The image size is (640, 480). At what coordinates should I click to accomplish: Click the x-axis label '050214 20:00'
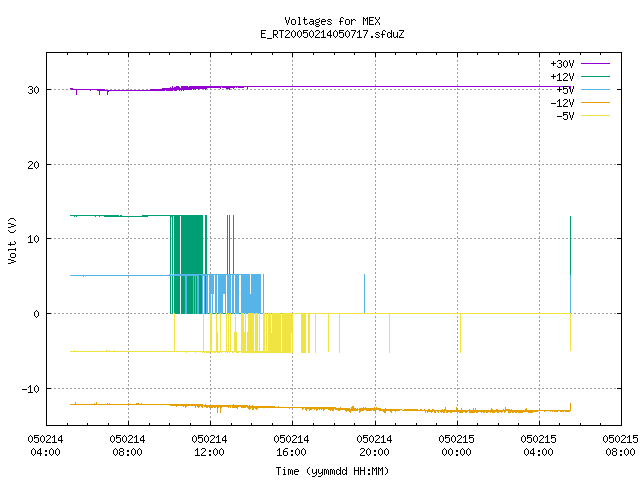[374, 445]
